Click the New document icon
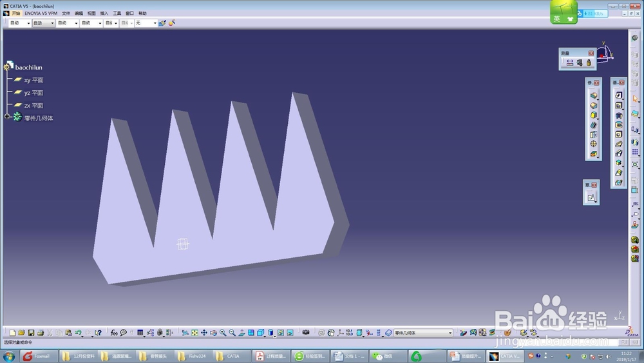 [12, 333]
